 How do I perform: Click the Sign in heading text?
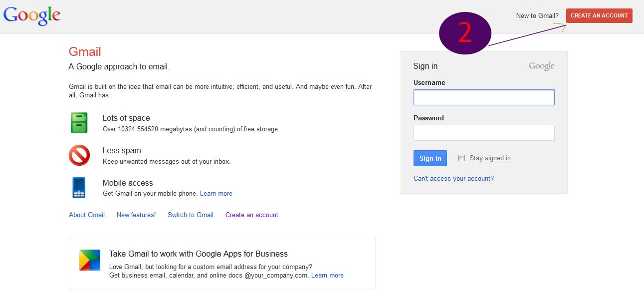(x=426, y=66)
